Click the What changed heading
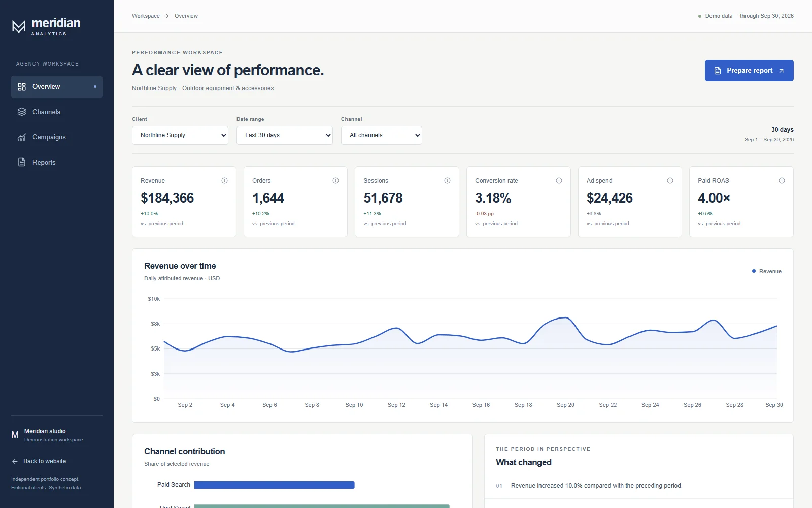Screen dimensions: 812x508 pos(524,463)
